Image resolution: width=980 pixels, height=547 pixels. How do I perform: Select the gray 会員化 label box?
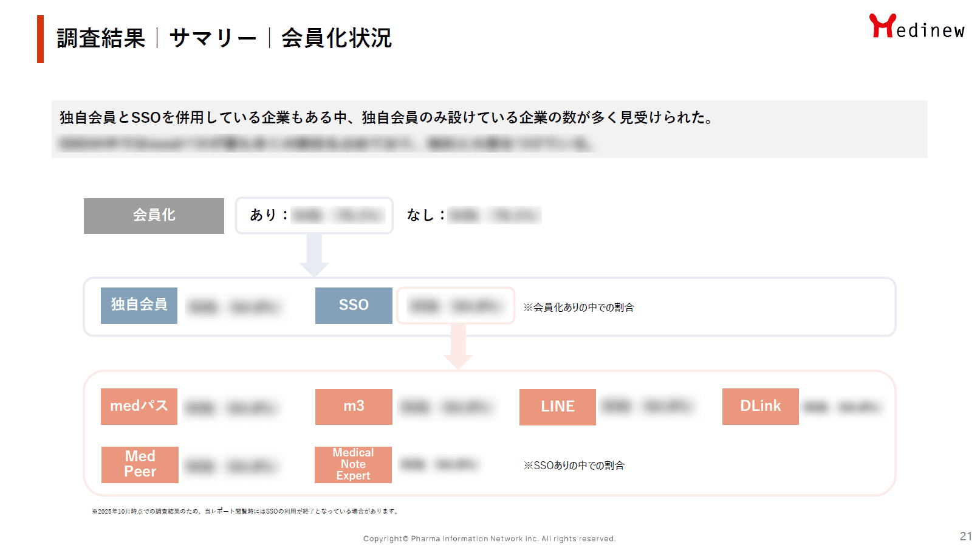pos(154,216)
